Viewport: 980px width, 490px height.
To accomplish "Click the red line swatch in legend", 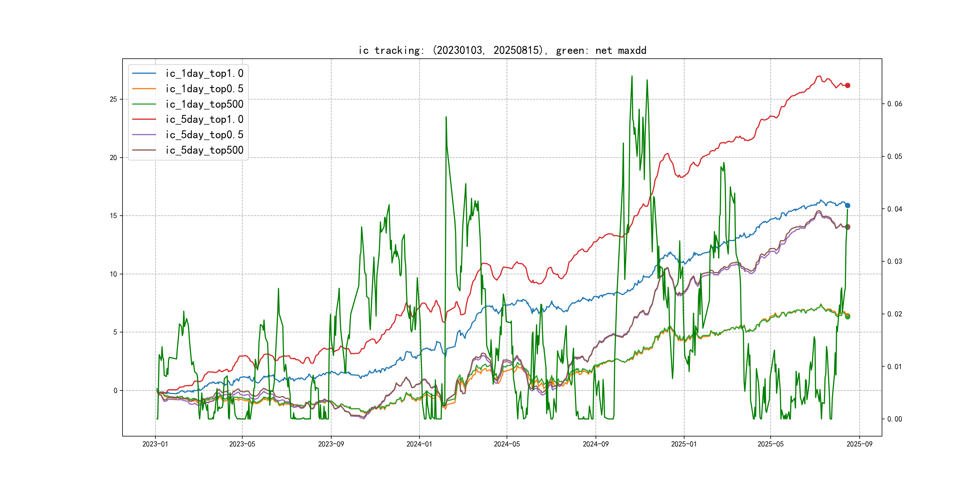I will click(x=144, y=119).
